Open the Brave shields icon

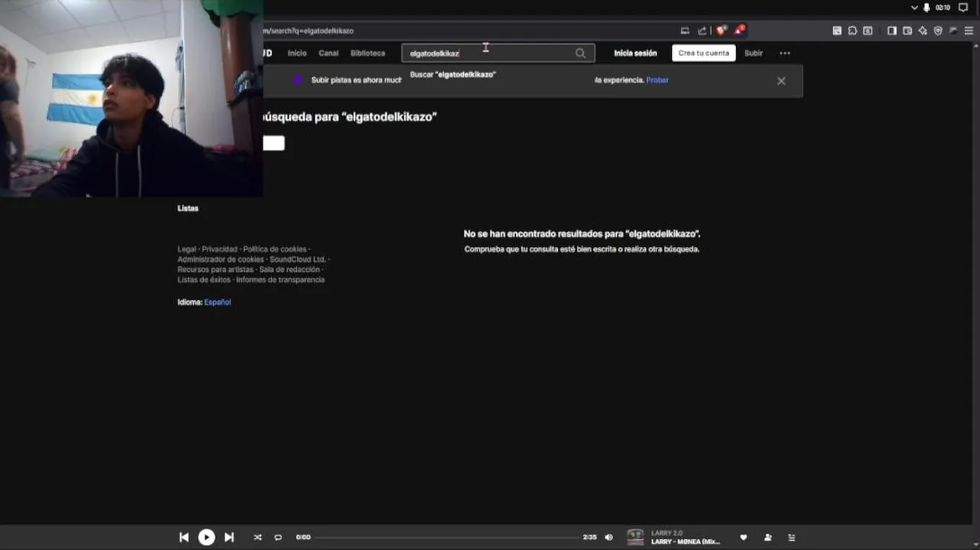click(x=721, y=31)
